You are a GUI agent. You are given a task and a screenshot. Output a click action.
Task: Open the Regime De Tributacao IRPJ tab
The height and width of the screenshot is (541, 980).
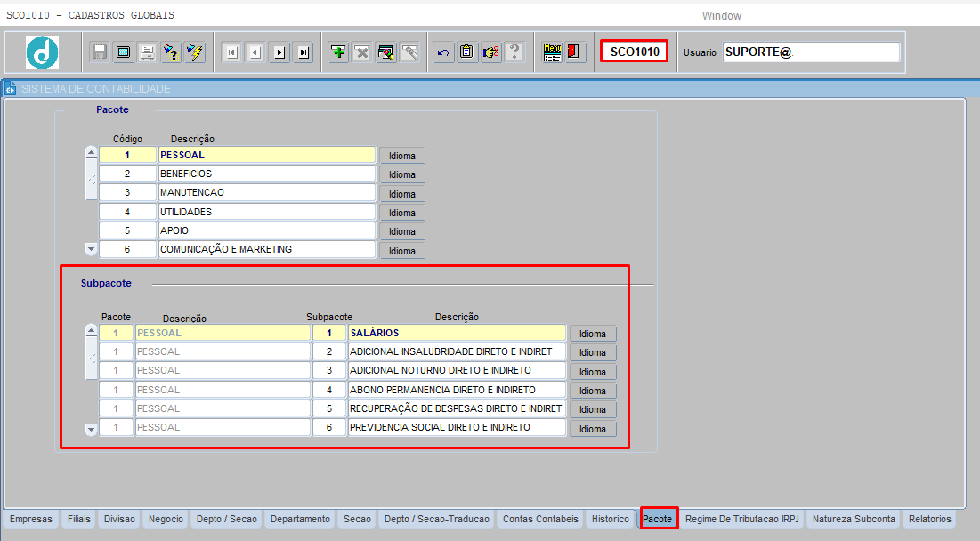point(741,519)
